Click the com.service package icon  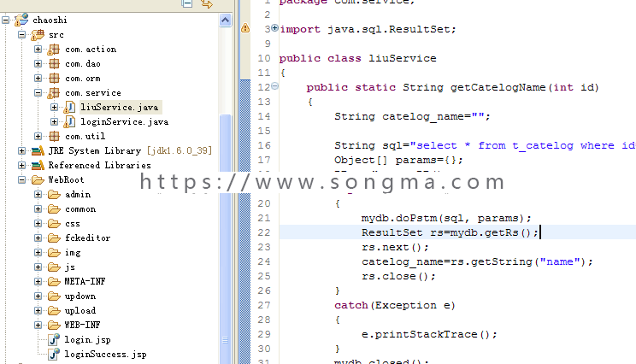pos(54,93)
